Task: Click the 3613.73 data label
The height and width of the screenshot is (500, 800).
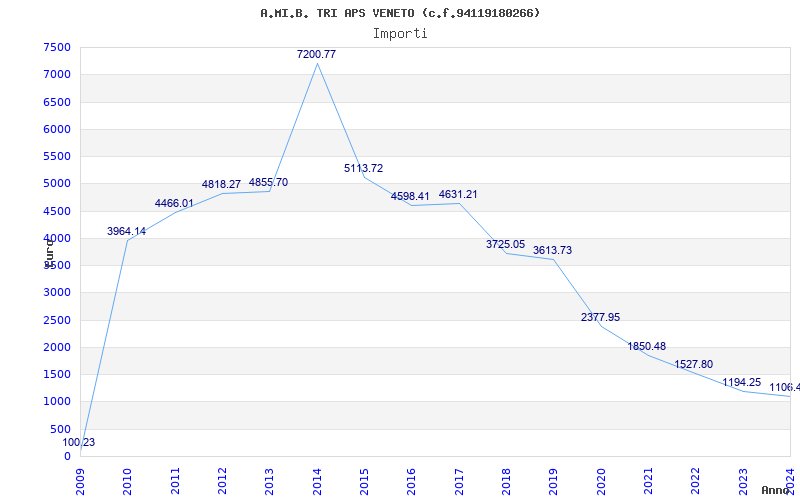Action: pyautogui.click(x=553, y=250)
